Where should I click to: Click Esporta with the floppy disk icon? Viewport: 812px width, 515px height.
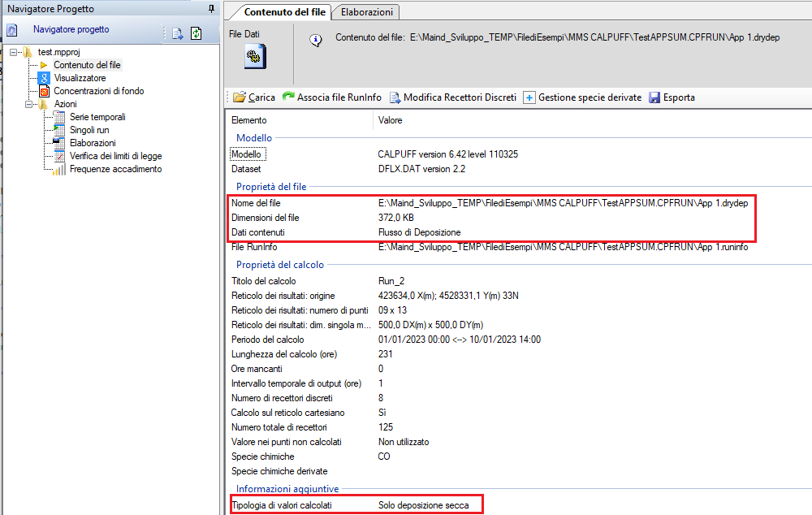671,97
